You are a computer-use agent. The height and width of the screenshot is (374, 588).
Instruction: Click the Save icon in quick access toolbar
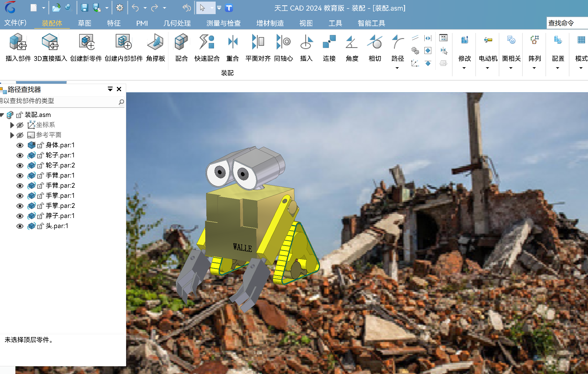(84, 8)
